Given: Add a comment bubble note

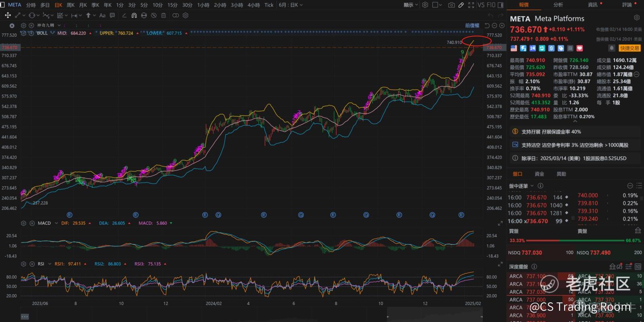Looking at the screenshot, I should tap(112, 15).
